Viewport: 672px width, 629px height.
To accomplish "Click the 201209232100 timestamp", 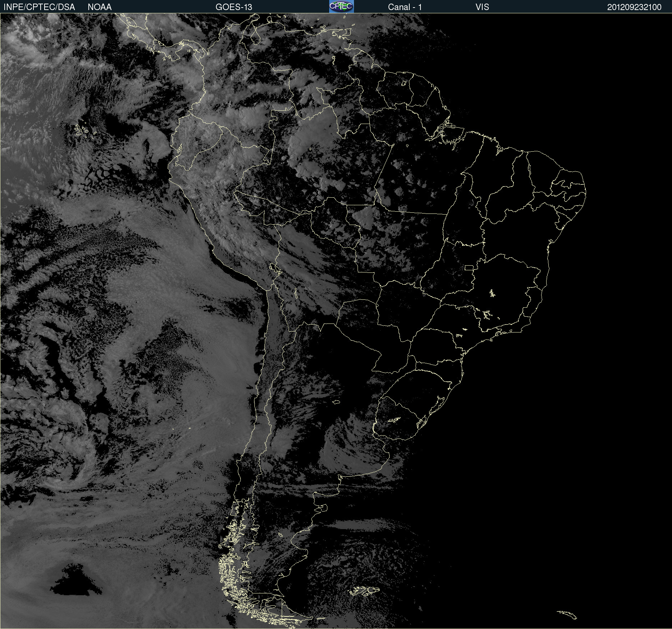I will click(x=634, y=7).
